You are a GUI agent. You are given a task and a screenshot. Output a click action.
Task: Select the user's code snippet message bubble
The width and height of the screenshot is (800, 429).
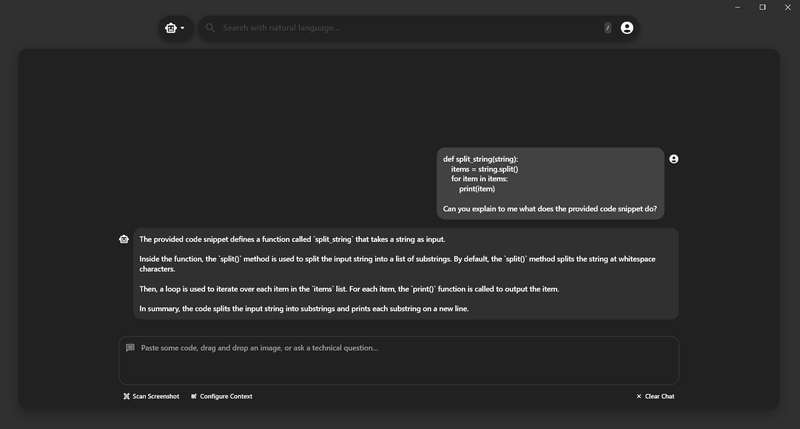pyautogui.click(x=550, y=184)
